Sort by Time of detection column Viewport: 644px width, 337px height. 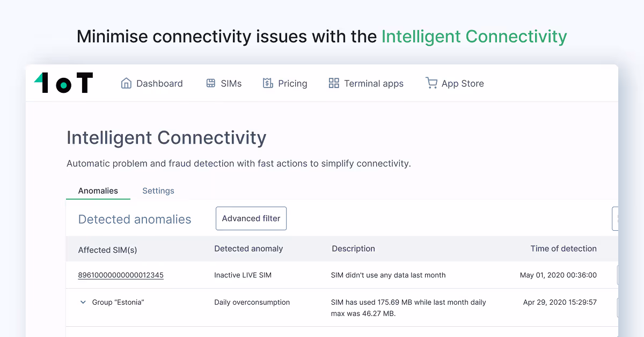click(563, 248)
